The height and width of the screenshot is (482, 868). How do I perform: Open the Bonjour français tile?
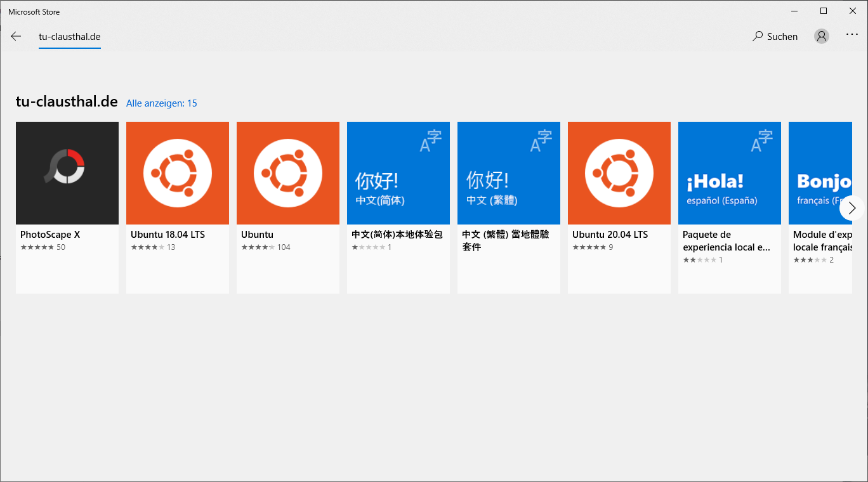point(820,173)
